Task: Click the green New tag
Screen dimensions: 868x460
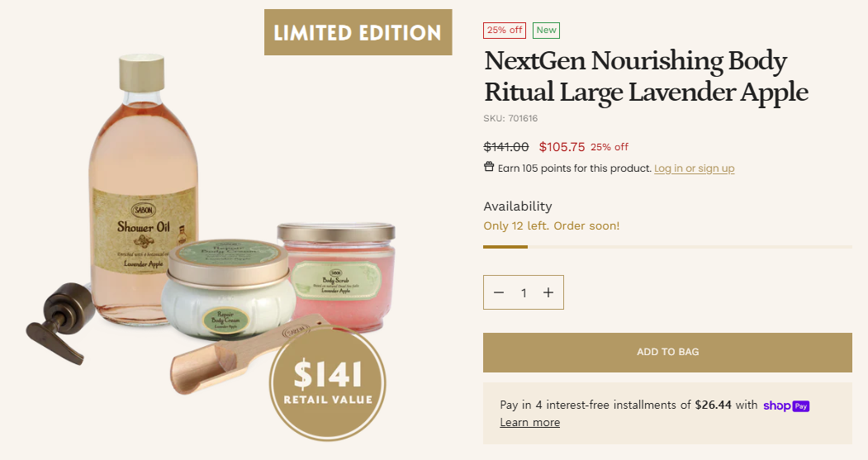Action: (x=547, y=31)
